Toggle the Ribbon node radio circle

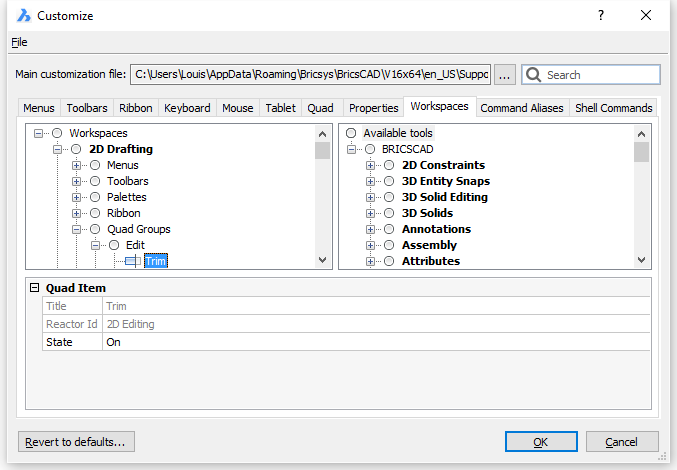point(95,213)
